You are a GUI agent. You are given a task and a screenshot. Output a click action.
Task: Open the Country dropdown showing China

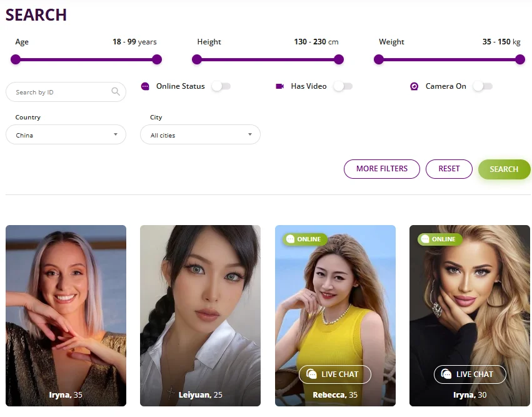coord(66,134)
